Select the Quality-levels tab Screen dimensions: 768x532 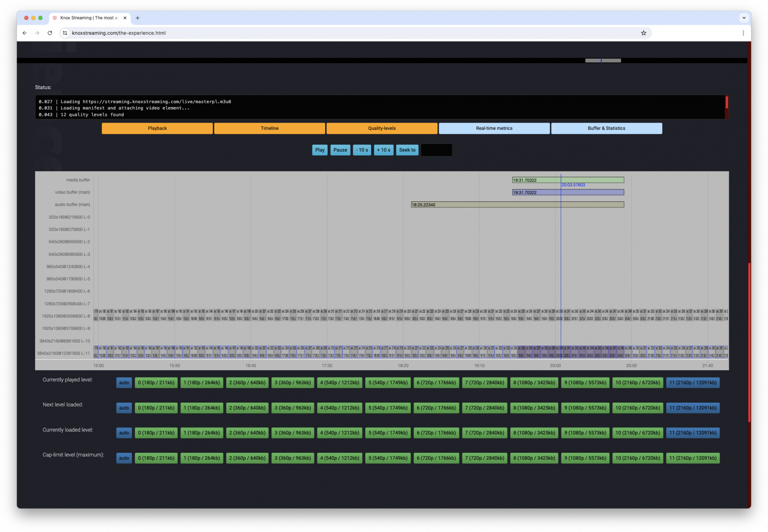[x=382, y=128]
